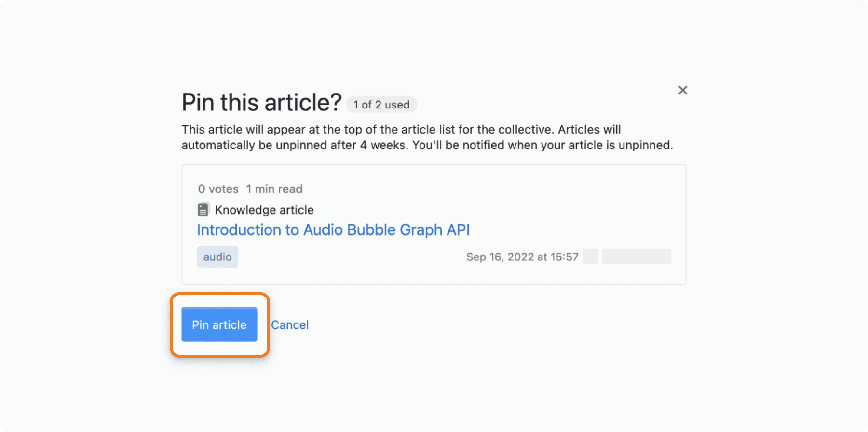Click the Sep 16, 2022 timestamp
The height and width of the screenshot is (432, 868).
point(522,257)
